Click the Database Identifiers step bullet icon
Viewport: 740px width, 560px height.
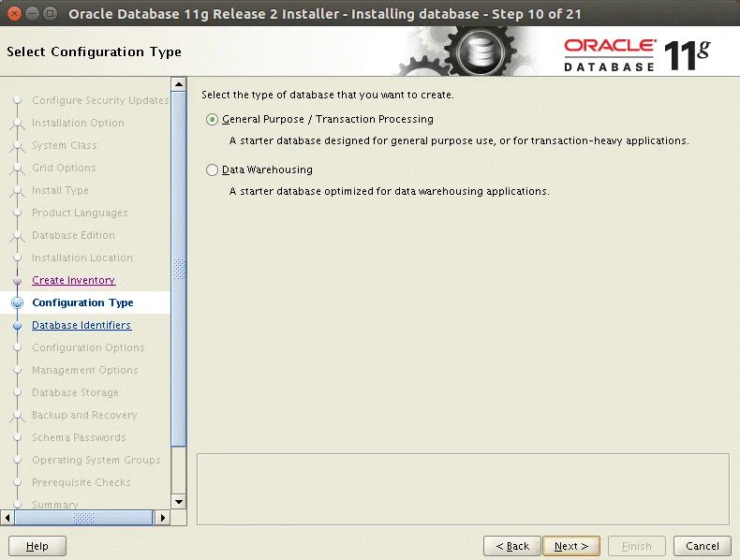tap(16, 326)
